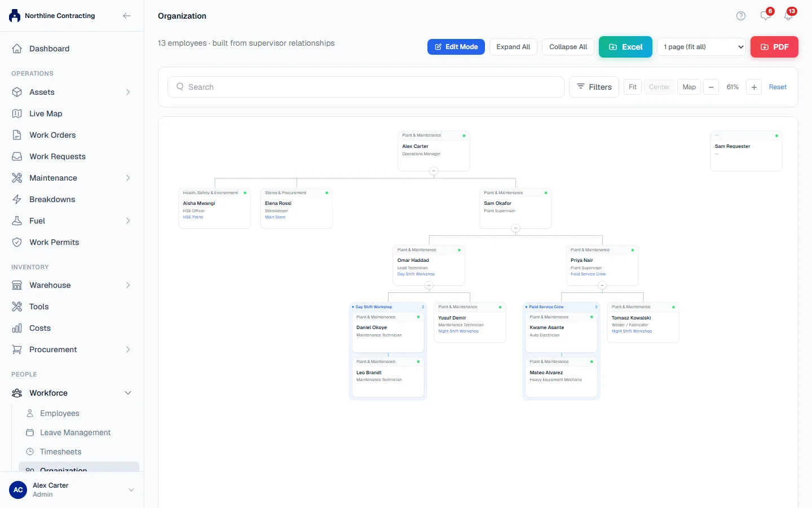Open the Costs chart item
The height and width of the screenshot is (508, 812).
pyautogui.click(x=72, y=328)
